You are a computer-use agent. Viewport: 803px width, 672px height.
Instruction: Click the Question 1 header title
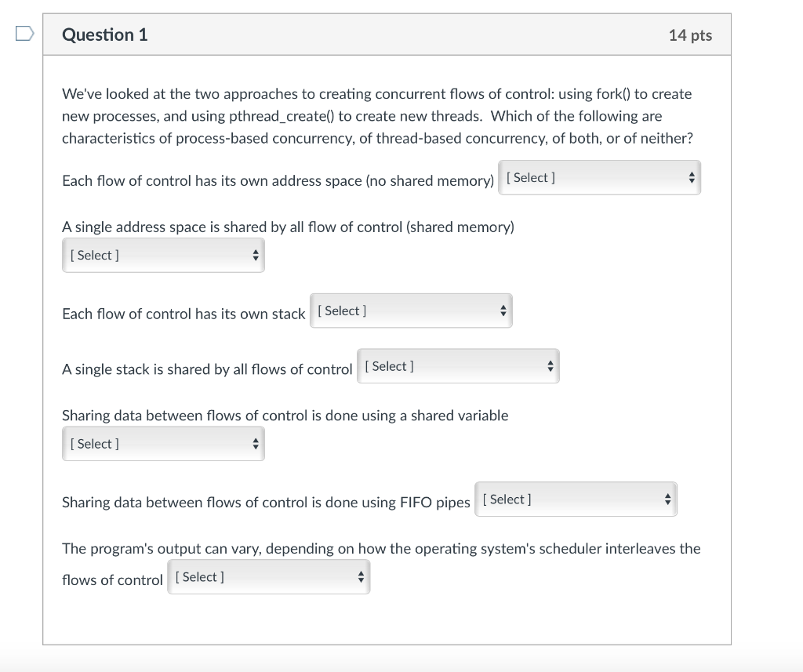(104, 35)
